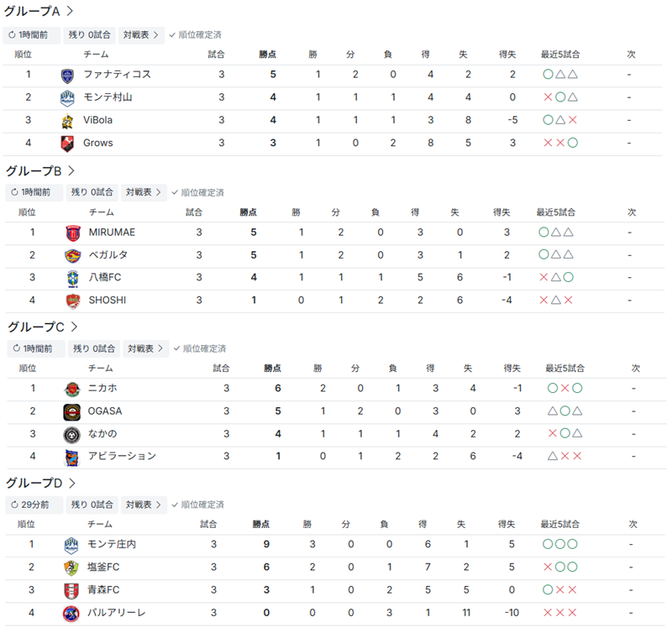This screenshot has height=633, width=672.
Task: Expand the グループA heading chevron
Action: (69, 12)
